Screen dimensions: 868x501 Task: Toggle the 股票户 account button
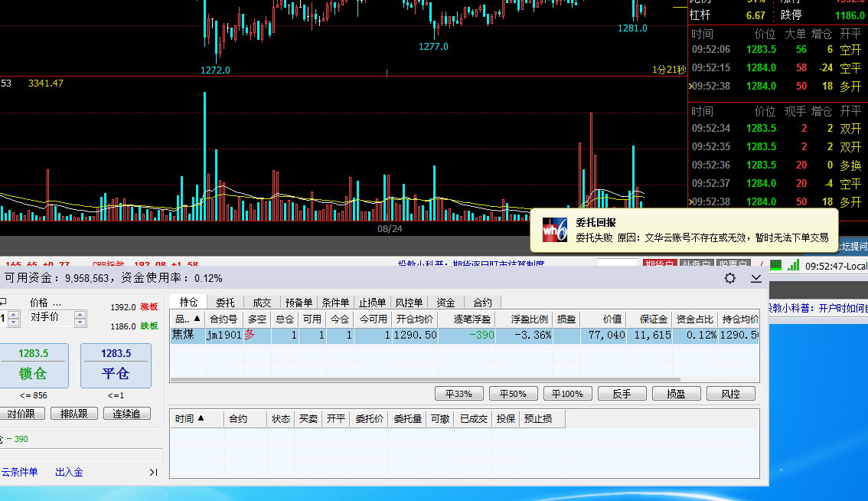coord(732,265)
